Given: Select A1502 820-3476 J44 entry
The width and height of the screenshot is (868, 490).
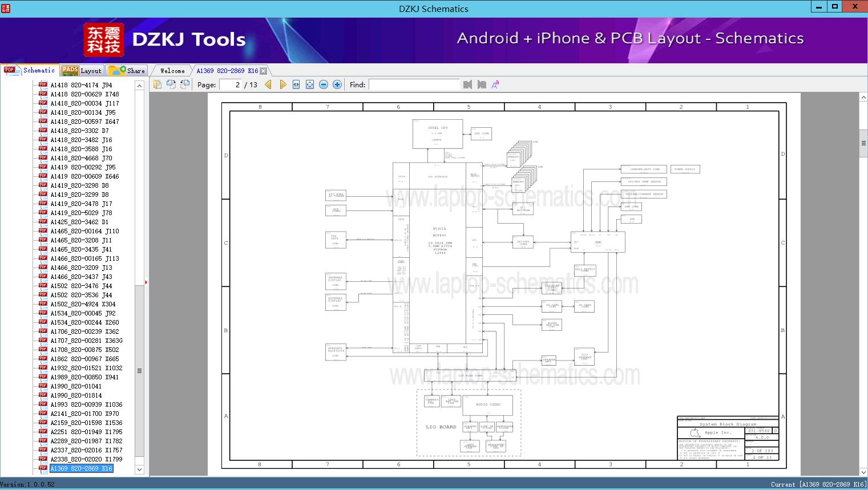Looking at the screenshot, I should click(x=81, y=286).
